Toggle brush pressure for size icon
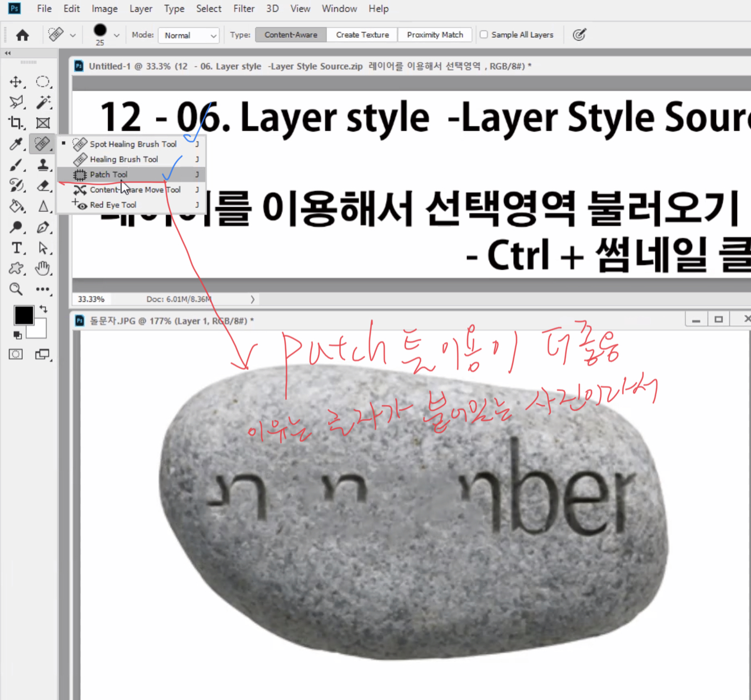The width and height of the screenshot is (751, 700). click(x=579, y=34)
